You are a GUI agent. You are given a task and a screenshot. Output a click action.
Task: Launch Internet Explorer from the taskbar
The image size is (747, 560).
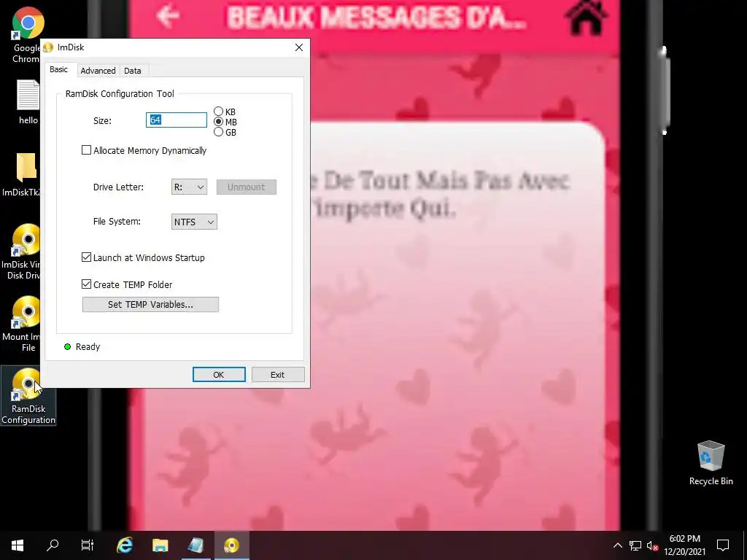click(x=124, y=545)
